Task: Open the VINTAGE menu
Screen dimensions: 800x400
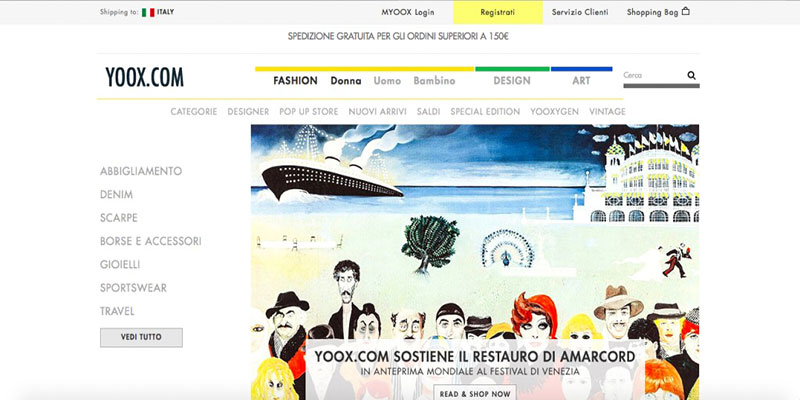Action: click(x=607, y=111)
